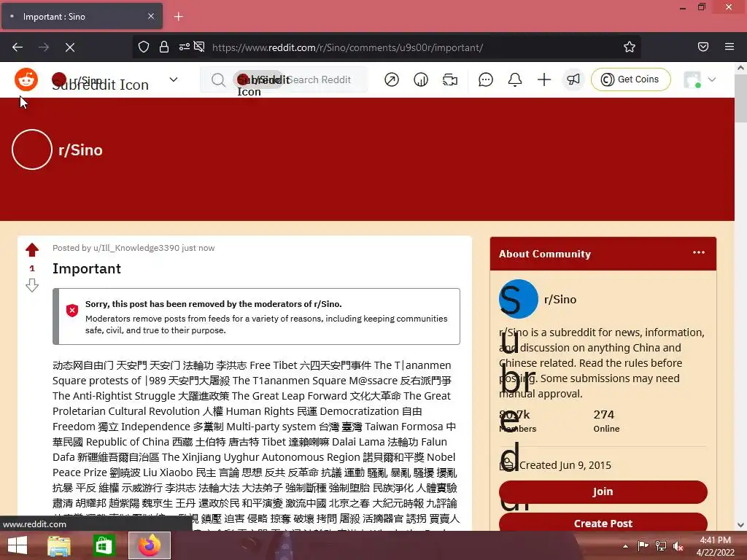Open r/Sino link in About Community

coord(560,299)
